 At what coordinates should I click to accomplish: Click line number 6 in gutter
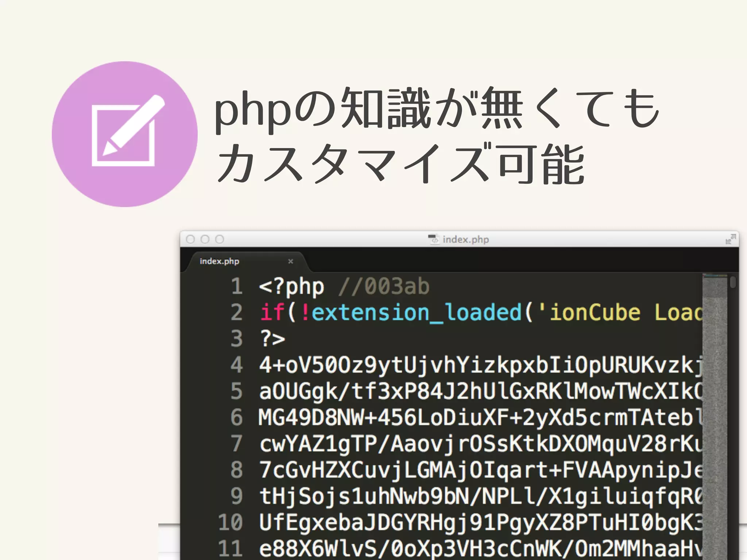(237, 417)
